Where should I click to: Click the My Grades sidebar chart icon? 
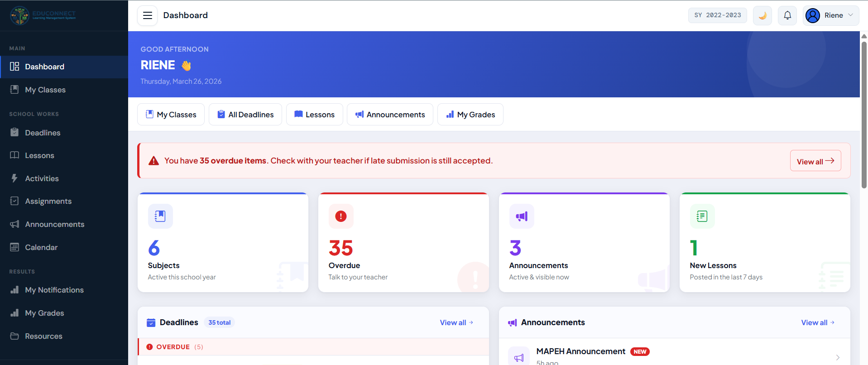pyautogui.click(x=14, y=313)
